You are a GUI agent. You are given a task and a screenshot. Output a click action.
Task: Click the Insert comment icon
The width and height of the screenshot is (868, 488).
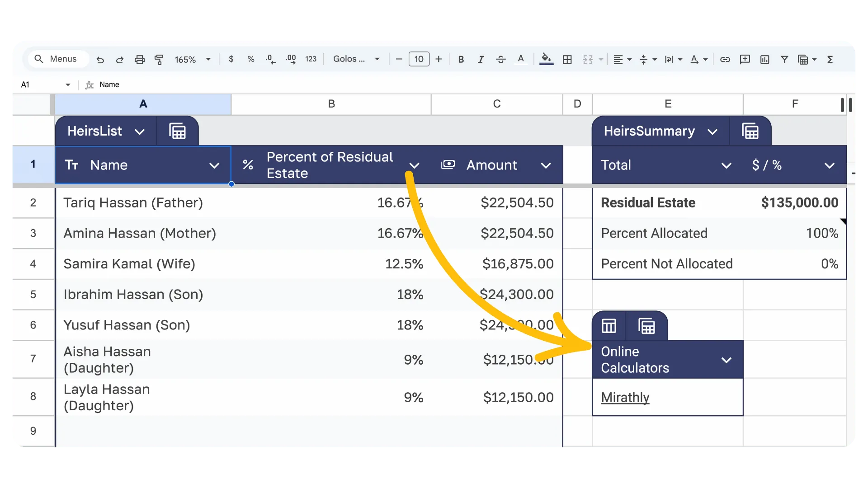(745, 59)
